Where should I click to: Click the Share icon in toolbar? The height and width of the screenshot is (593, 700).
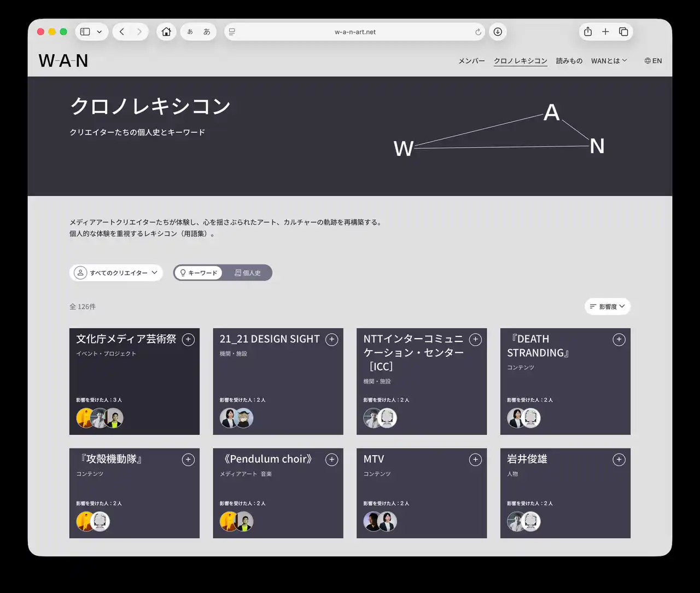588,32
